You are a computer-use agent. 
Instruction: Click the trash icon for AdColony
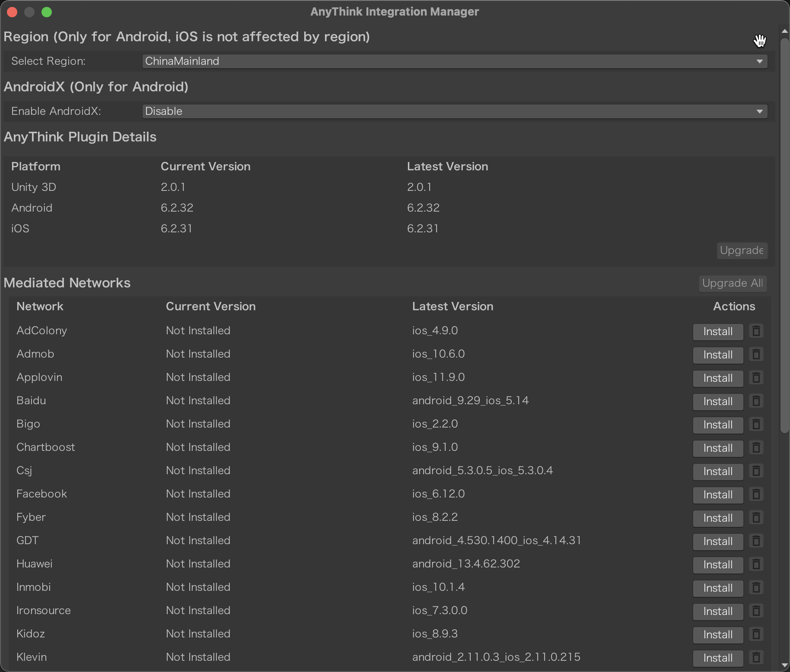(756, 331)
